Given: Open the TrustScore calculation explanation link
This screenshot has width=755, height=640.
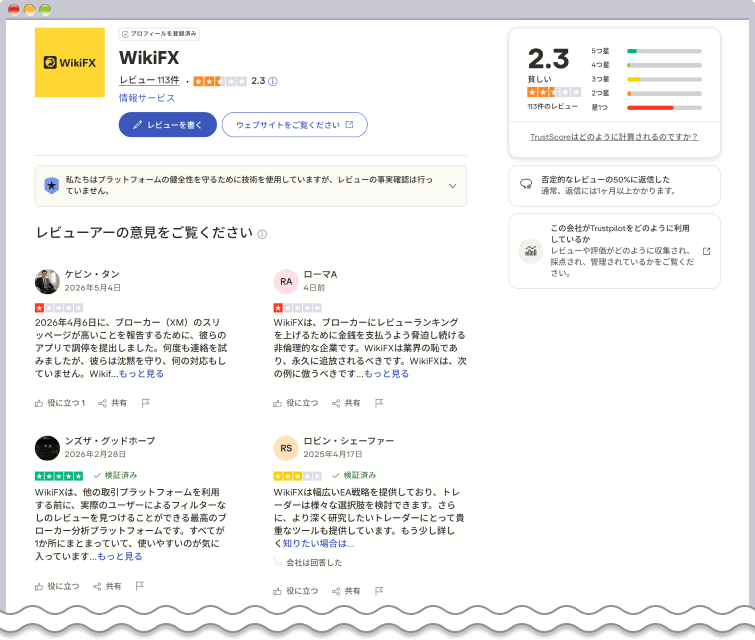Looking at the screenshot, I should coord(614,137).
